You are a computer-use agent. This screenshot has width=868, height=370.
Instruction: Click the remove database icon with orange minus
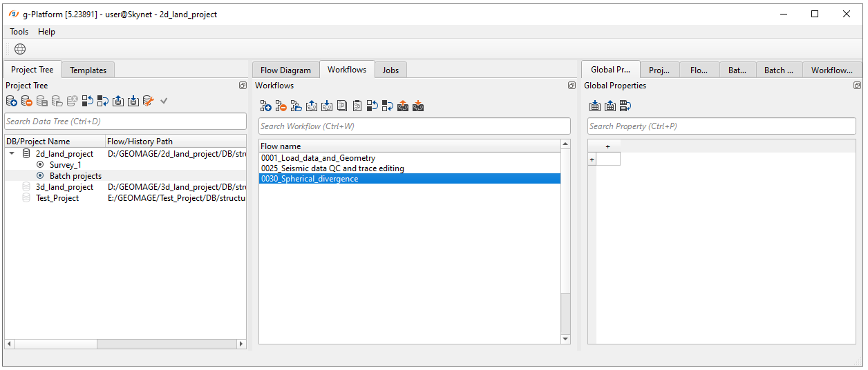point(27,101)
